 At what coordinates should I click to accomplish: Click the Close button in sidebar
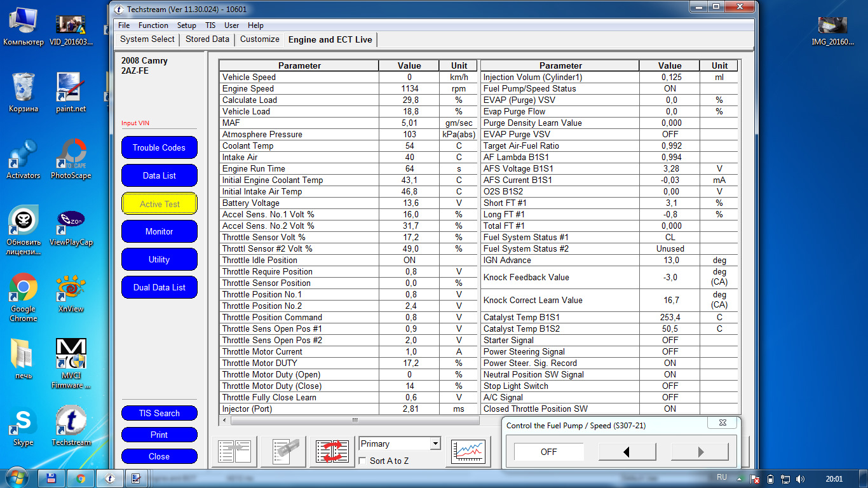tap(159, 456)
